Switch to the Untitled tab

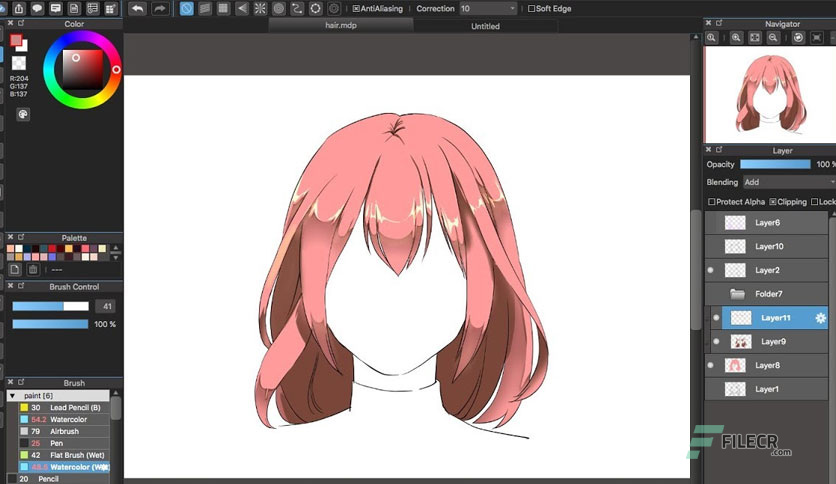click(x=485, y=26)
